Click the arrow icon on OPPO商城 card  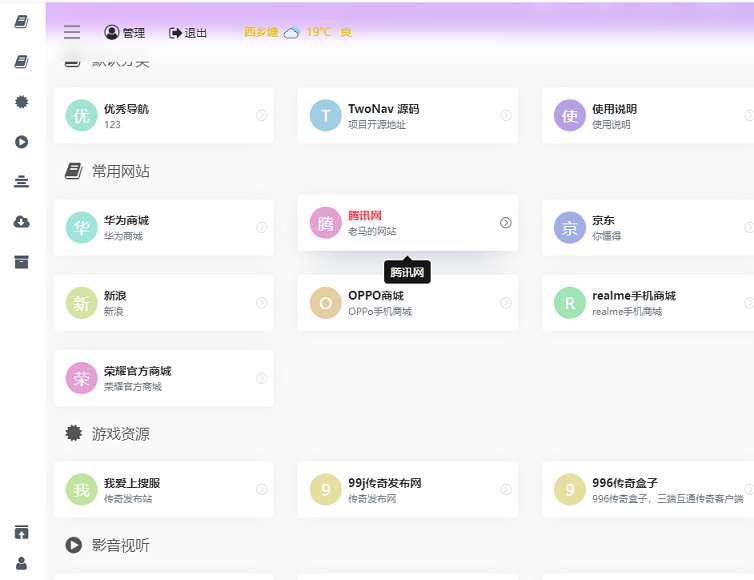(x=505, y=303)
